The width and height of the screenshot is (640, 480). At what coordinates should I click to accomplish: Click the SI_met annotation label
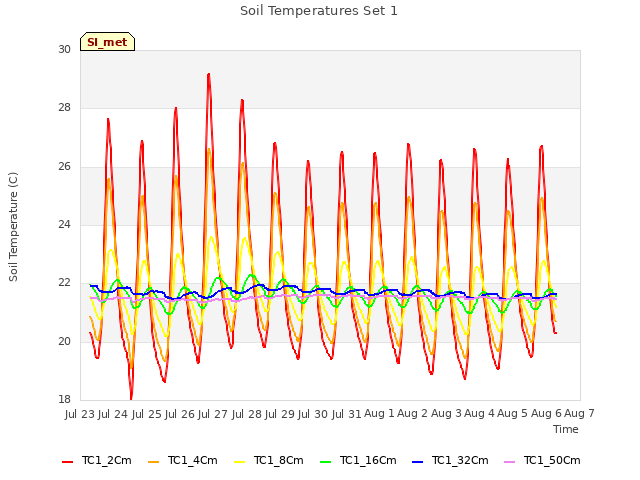coord(107,42)
